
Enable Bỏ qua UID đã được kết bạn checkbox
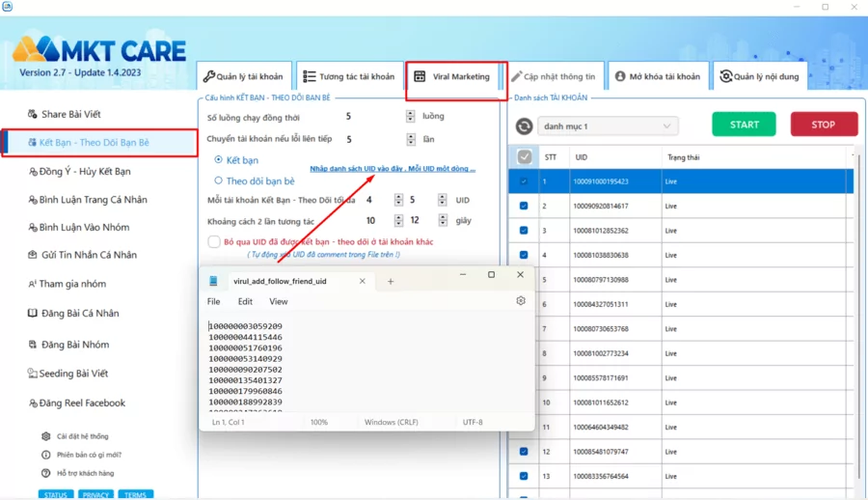214,241
